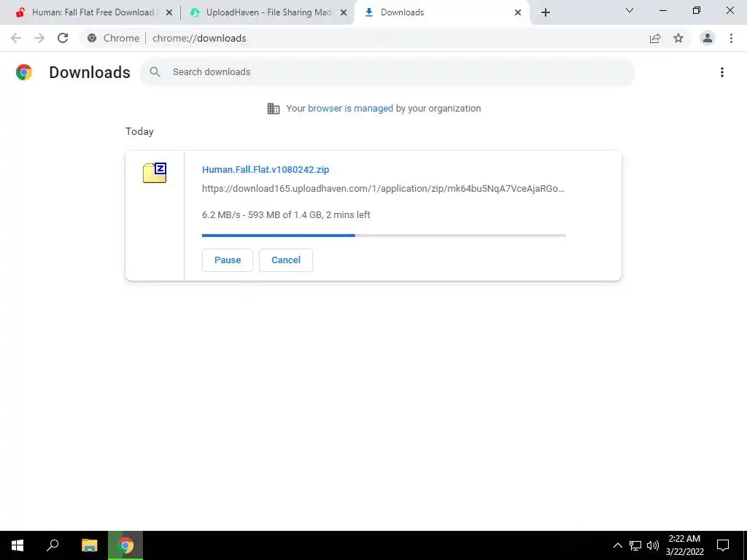The image size is (747, 560).
Task: Click the red lock favicon on first tab
Action: [x=20, y=12]
